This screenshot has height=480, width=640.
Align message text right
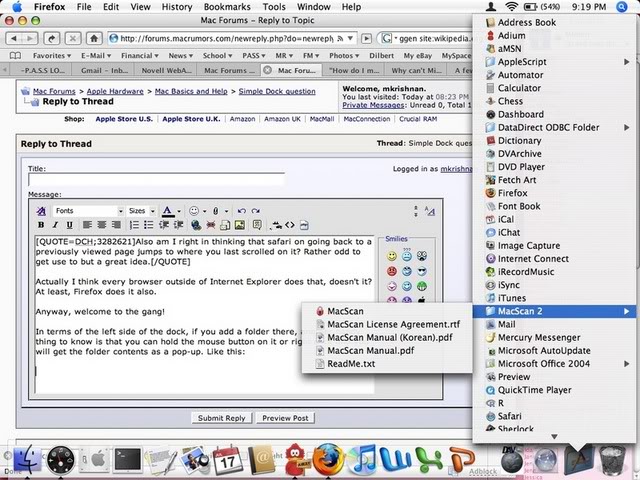(116, 225)
